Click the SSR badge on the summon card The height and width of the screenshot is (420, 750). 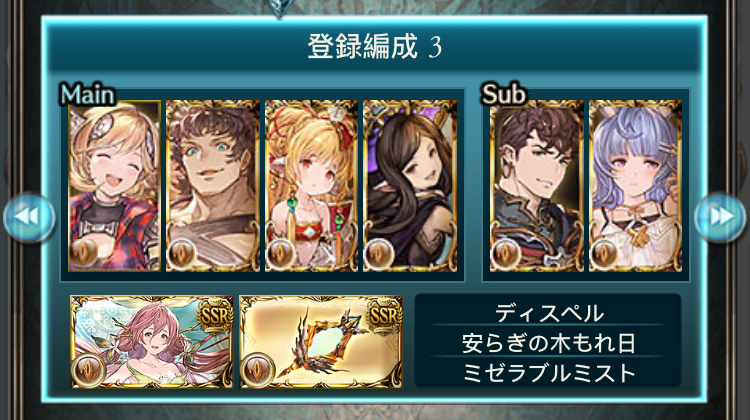pyautogui.click(x=215, y=315)
